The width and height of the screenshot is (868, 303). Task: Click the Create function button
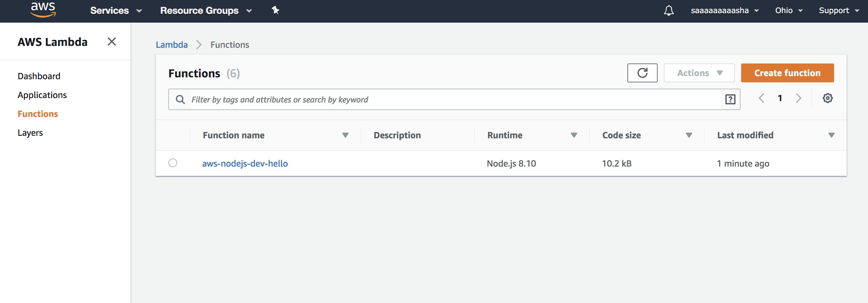[x=787, y=73]
